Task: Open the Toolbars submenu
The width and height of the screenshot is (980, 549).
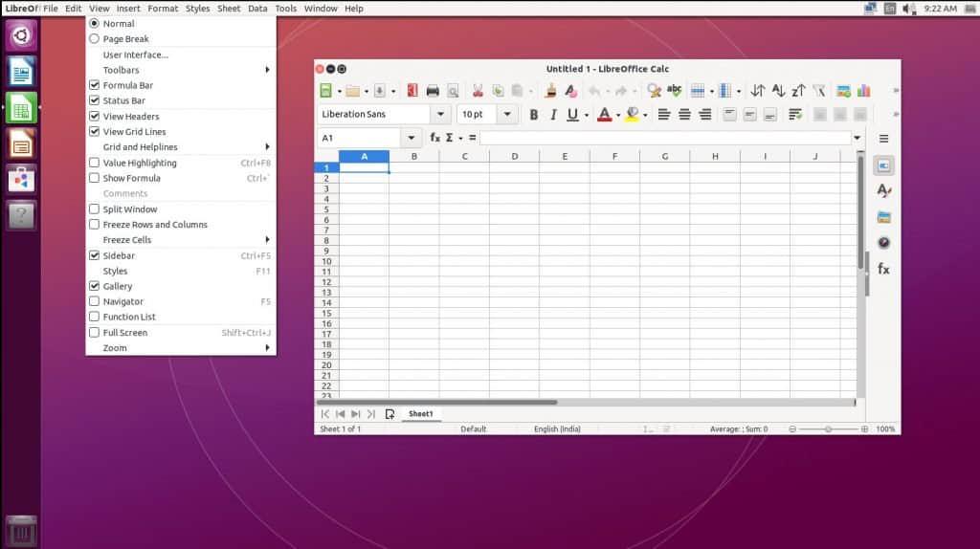Action: coord(182,70)
